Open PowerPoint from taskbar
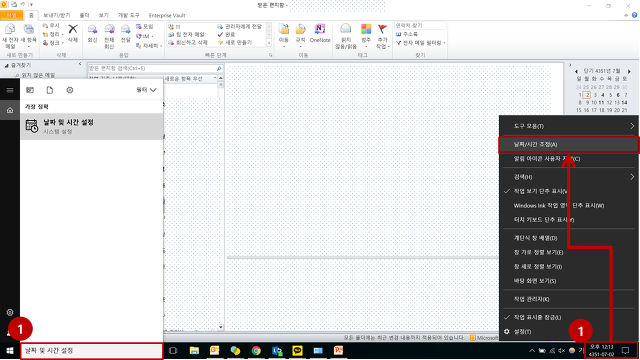The width and height of the screenshot is (640, 360). pyautogui.click(x=338, y=351)
